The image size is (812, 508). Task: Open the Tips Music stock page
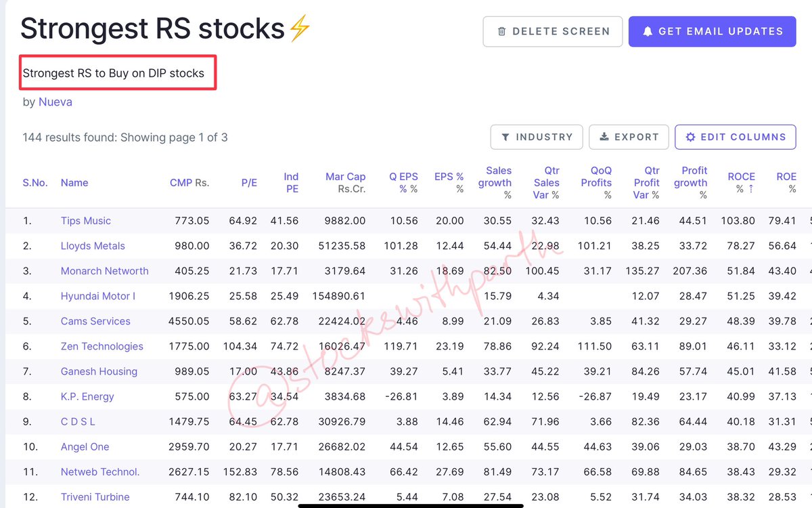(x=85, y=221)
